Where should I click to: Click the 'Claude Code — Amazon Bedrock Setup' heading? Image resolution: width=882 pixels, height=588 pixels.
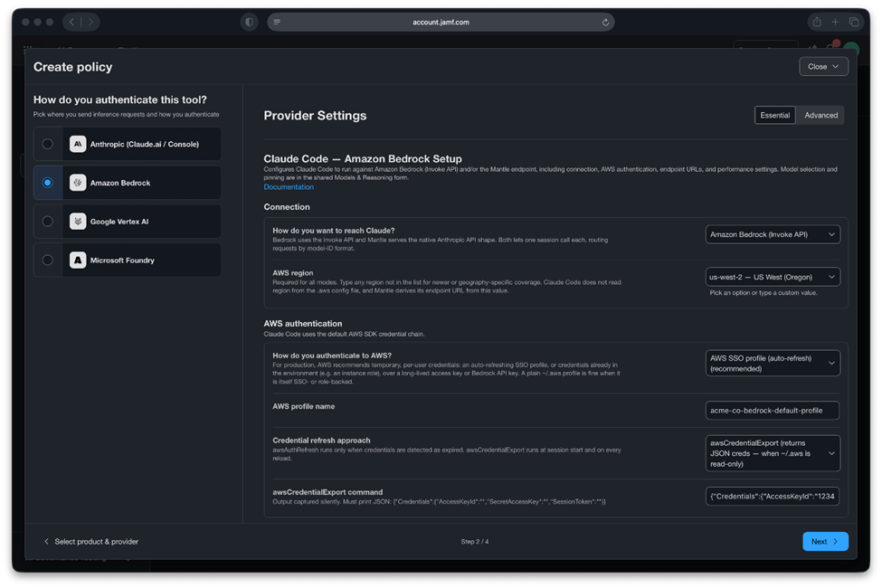[x=363, y=158]
